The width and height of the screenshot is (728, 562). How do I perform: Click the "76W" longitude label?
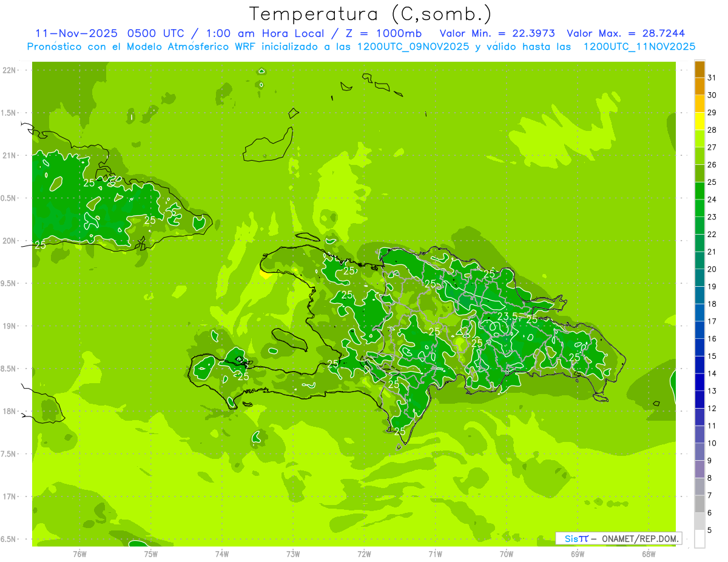tap(79, 554)
